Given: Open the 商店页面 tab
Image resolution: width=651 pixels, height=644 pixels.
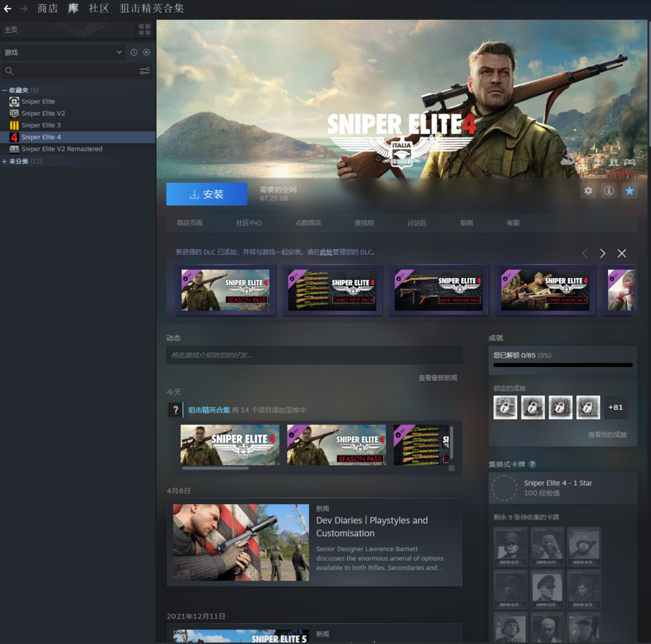Looking at the screenshot, I should click(x=190, y=223).
